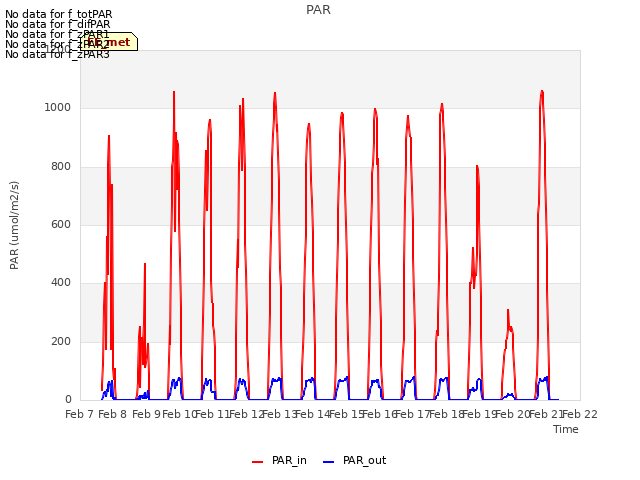Click the Feb 22 x-axis tick label

coord(580,414)
